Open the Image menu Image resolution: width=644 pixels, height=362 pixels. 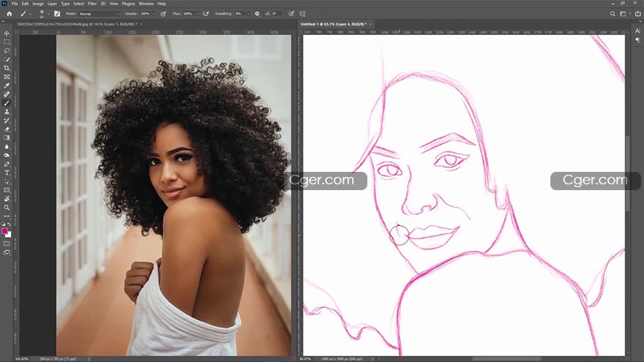(x=38, y=3)
